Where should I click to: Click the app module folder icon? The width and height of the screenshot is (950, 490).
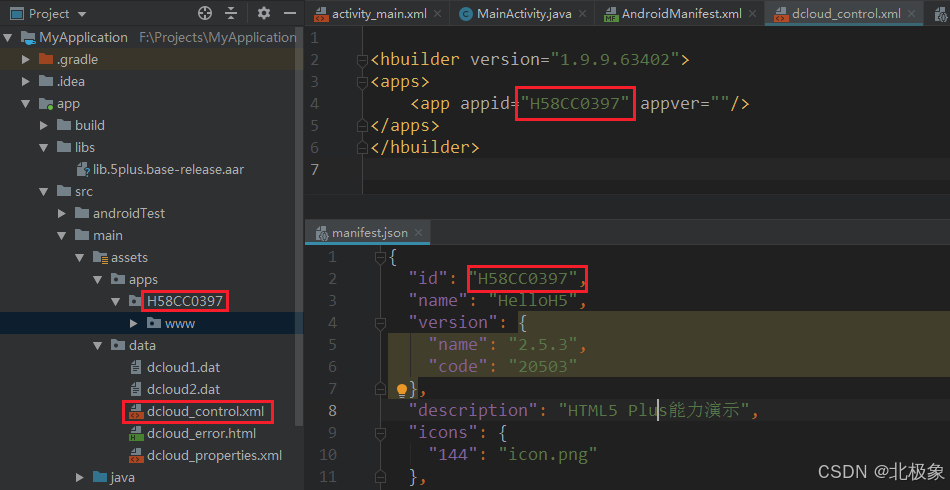click(x=46, y=104)
